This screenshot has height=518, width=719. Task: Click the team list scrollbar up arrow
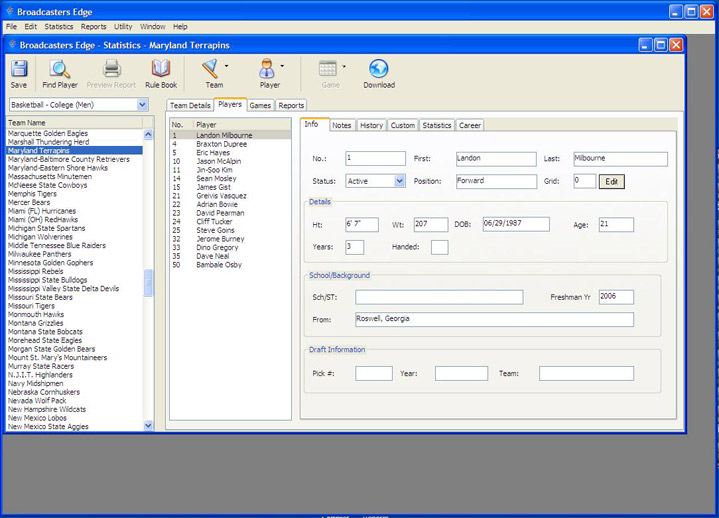[148, 134]
